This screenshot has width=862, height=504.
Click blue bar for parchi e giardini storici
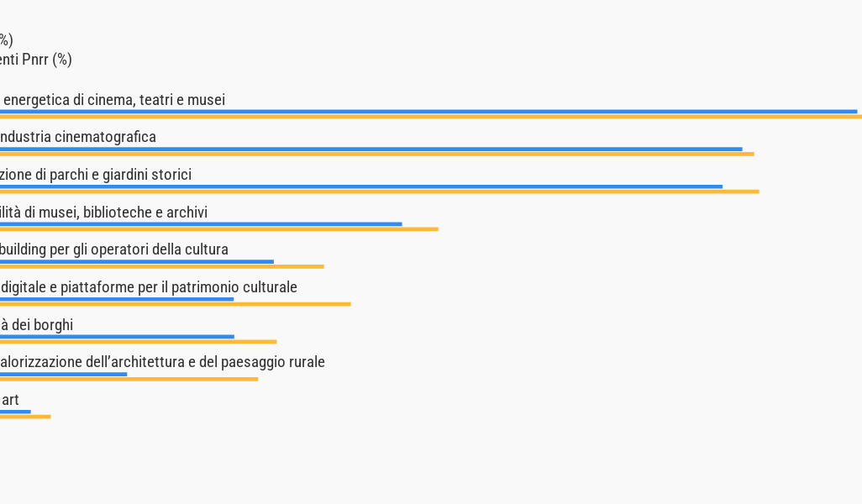[x=361, y=186]
